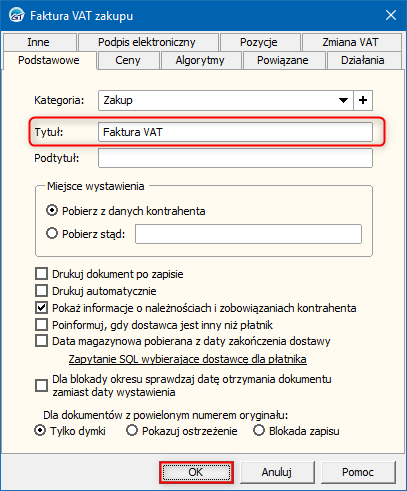Screen dimensions: 407x491
Task: Click the application icon in the title bar
Action: 17,15
